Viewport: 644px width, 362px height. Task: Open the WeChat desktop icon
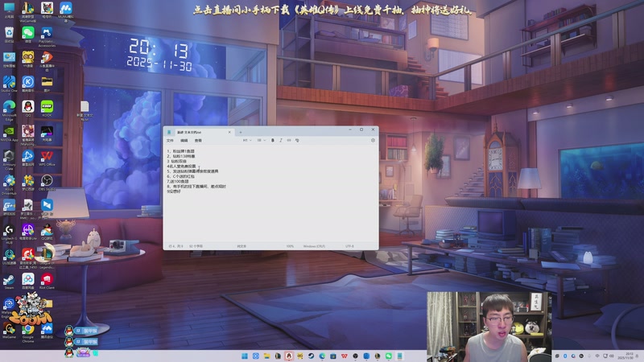(28, 34)
